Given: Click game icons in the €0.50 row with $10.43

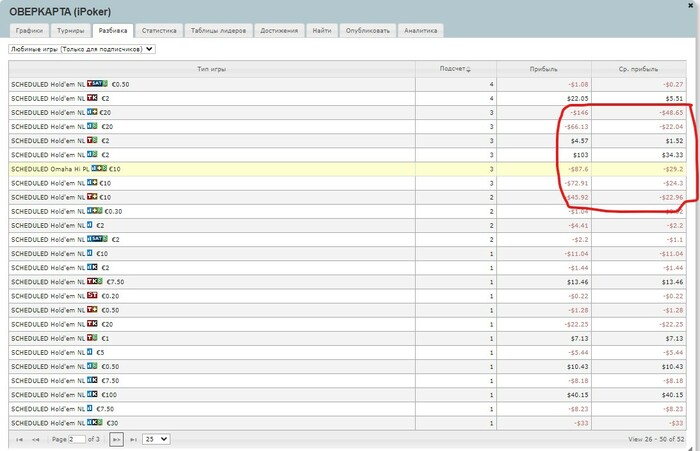Looking at the screenshot, I should point(92,366).
